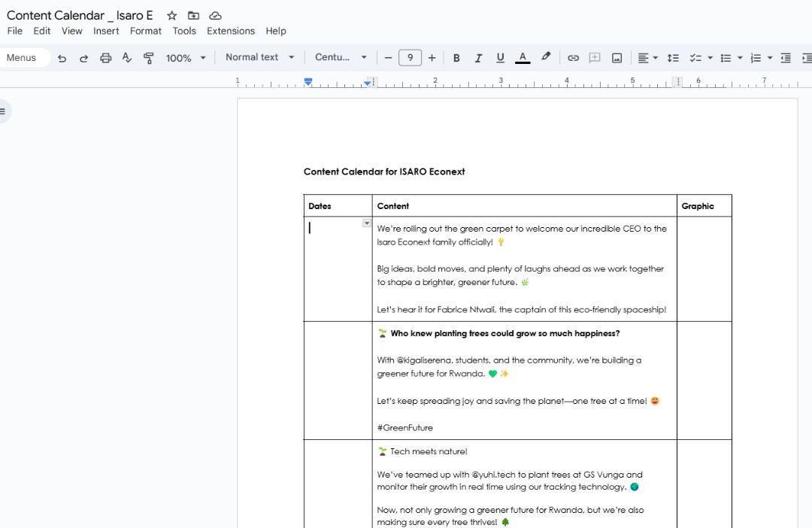Open the Help menu
The image size is (812, 528).
pyautogui.click(x=276, y=31)
